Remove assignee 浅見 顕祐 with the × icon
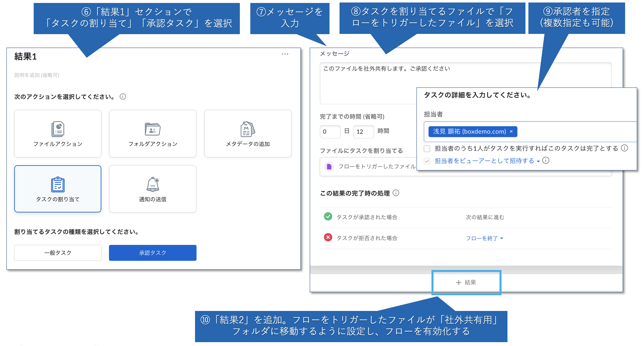The width and height of the screenshot is (644, 346). [x=511, y=132]
